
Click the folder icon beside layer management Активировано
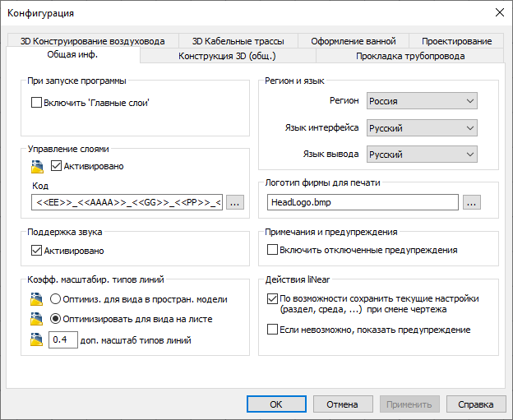pyautogui.click(x=37, y=167)
